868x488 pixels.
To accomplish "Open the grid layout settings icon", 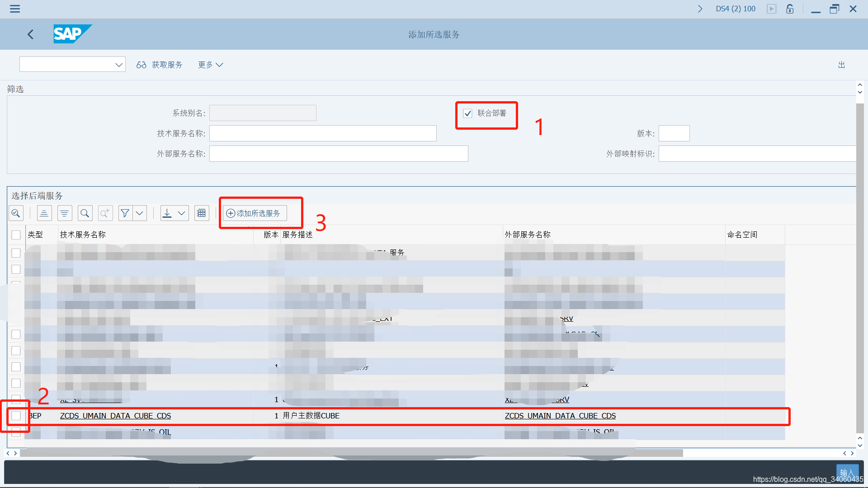I will tap(202, 213).
